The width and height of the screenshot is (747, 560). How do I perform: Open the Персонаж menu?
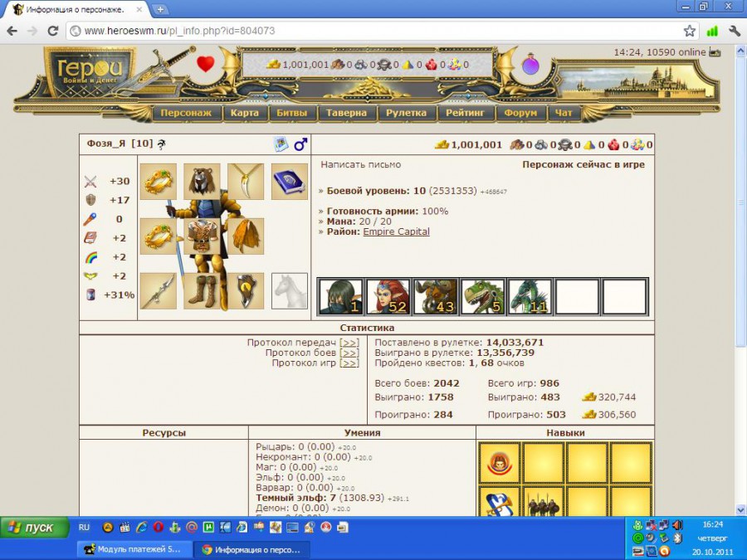186,113
